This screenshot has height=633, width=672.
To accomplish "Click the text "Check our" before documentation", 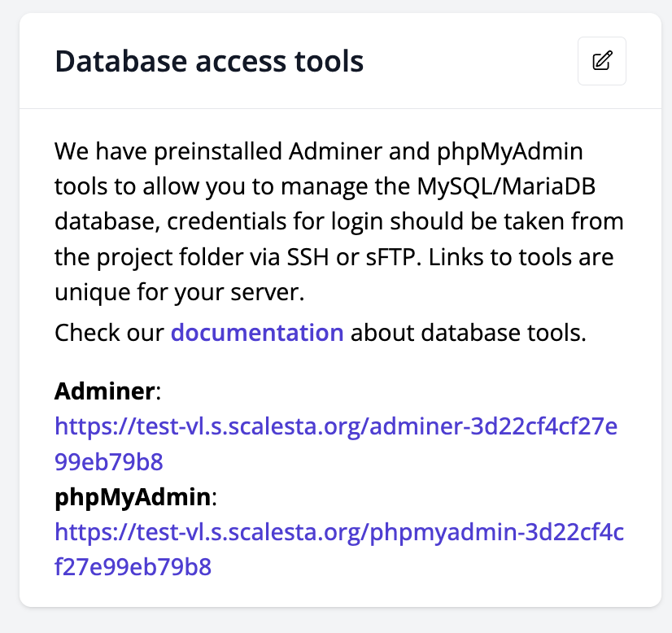I will click(x=109, y=333).
